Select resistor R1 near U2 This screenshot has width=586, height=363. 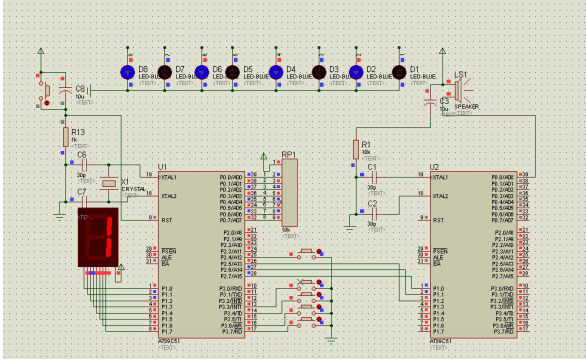click(356, 149)
